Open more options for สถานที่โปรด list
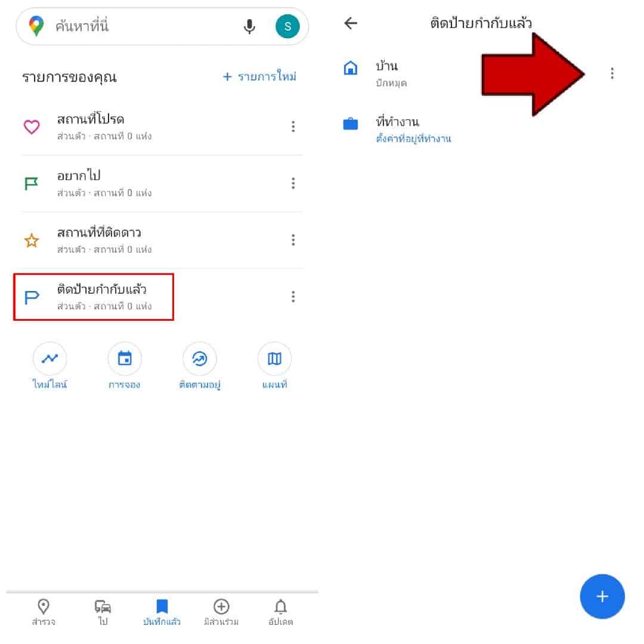The width and height of the screenshot is (644, 644). (293, 126)
